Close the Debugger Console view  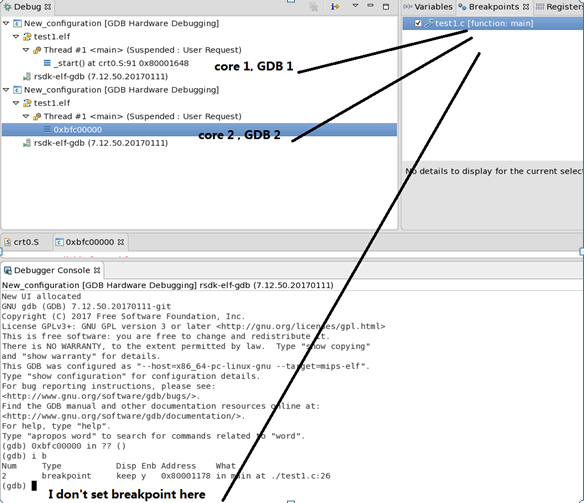click(x=97, y=270)
